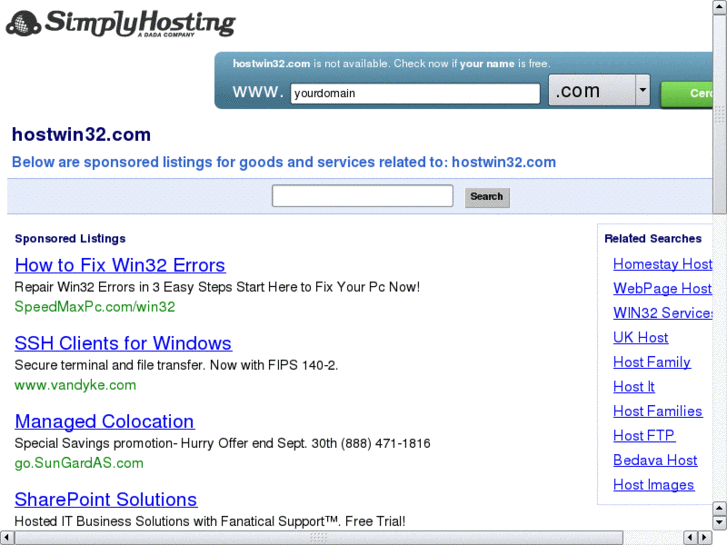The width and height of the screenshot is (727, 545).
Task: Click the yourdomain text field
Action: tap(415, 93)
